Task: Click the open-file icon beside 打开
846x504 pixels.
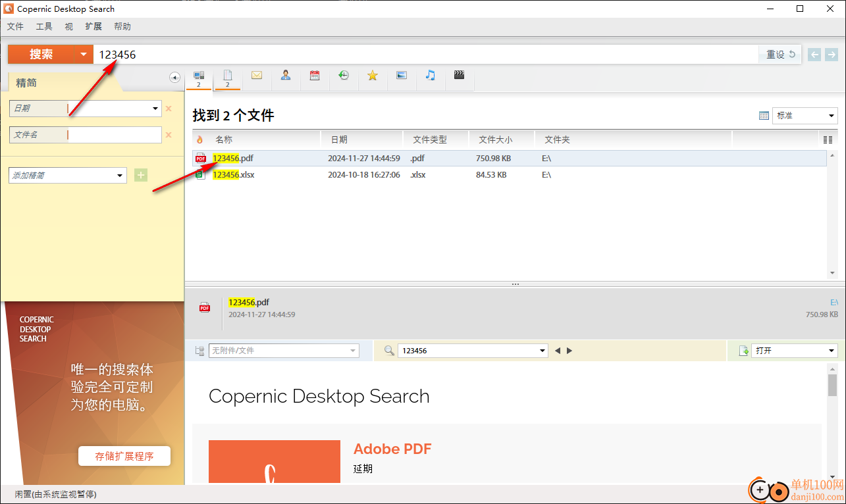Action: [744, 351]
